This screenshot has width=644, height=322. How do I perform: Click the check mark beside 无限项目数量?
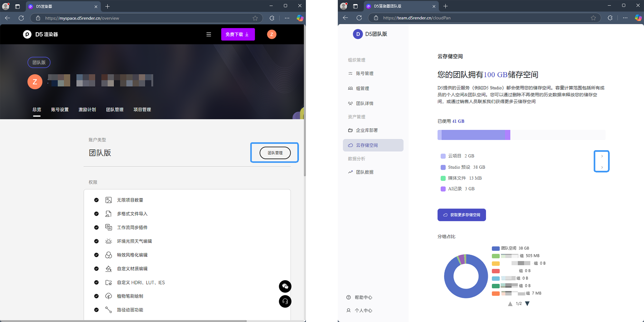96,200
